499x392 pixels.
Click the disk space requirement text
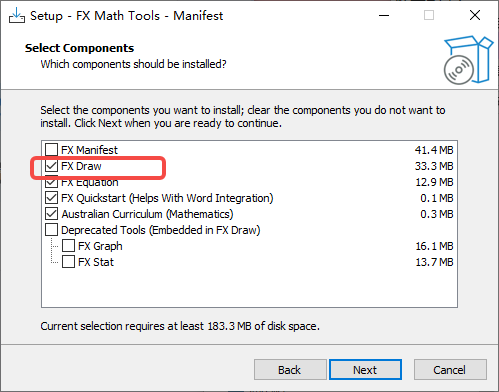(x=180, y=326)
